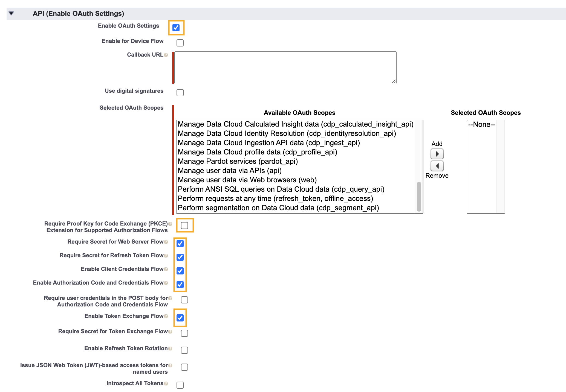Click help icon beside PKCE requirement label
The width and height of the screenshot is (566, 392).
(170, 224)
